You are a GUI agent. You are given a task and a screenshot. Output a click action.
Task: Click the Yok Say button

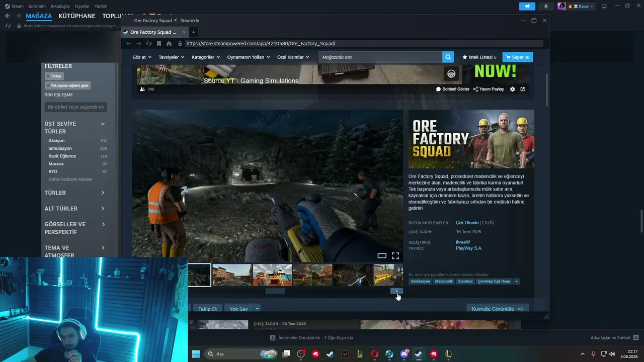[x=238, y=309]
